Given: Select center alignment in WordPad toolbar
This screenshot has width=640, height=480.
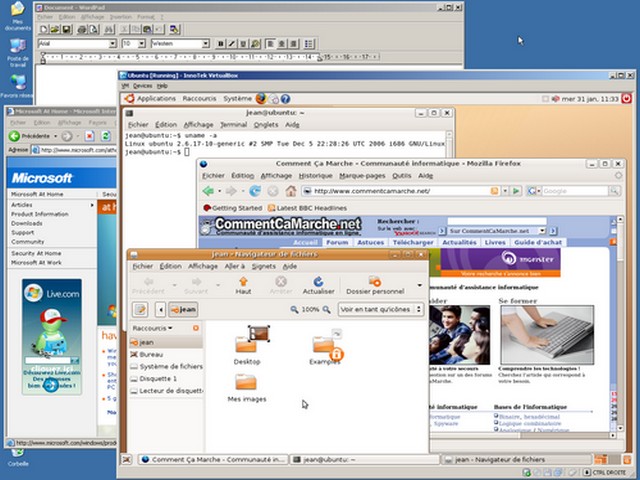Looking at the screenshot, I should (x=282, y=44).
